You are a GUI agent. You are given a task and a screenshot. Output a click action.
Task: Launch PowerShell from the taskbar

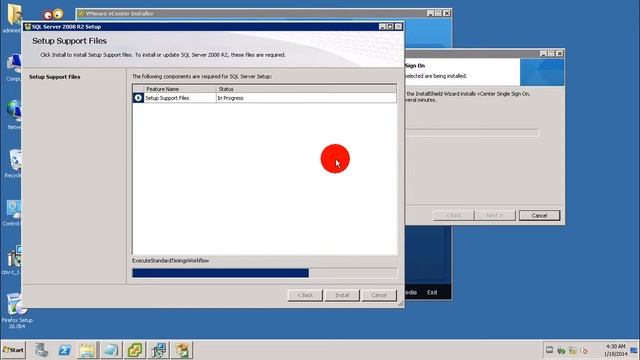click(x=64, y=350)
